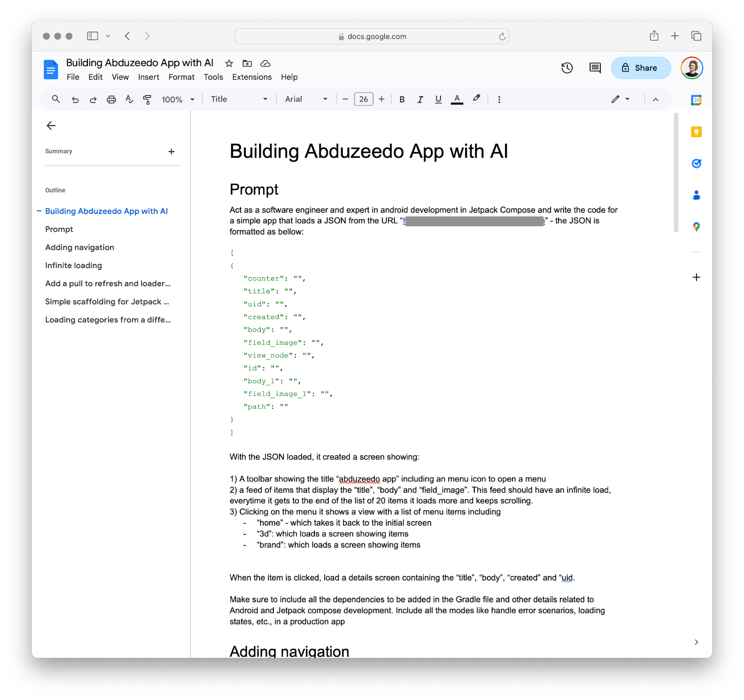
Task: Open the File menu
Action: click(73, 77)
